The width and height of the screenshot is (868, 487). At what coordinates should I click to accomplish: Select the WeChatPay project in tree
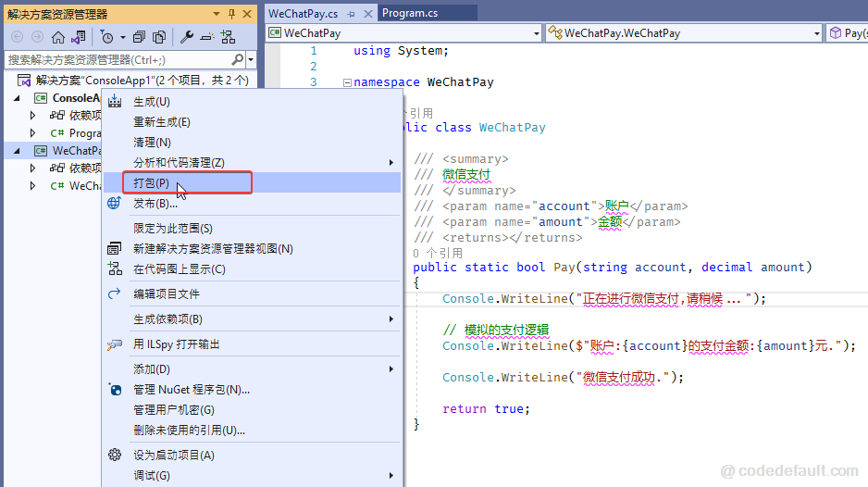pyautogui.click(x=68, y=151)
